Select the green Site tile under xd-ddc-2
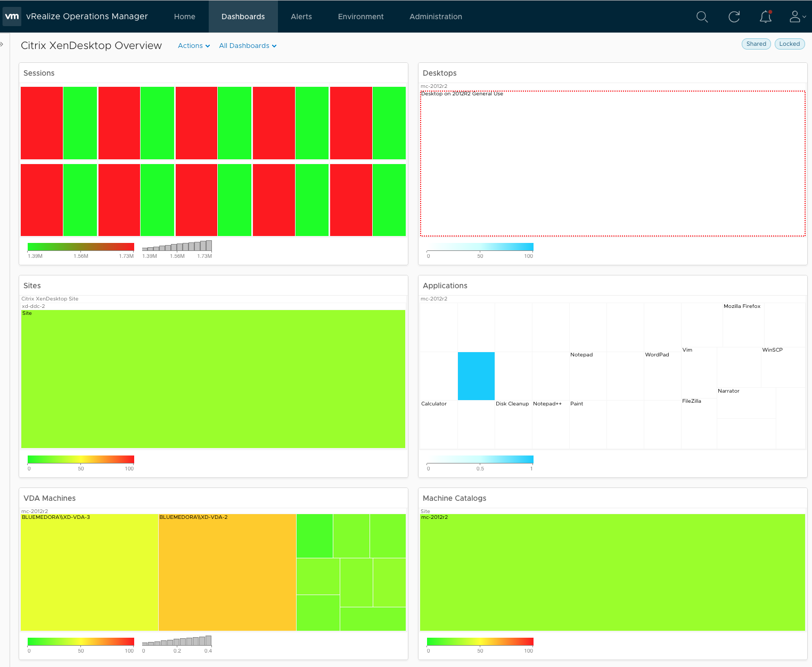 pos(213,379)
